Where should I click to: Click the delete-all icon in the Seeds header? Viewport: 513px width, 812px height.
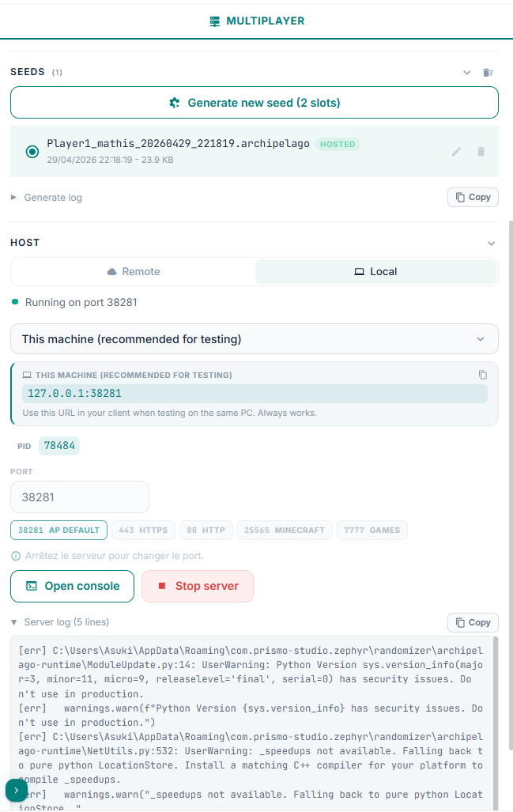(x=488, y=73)
